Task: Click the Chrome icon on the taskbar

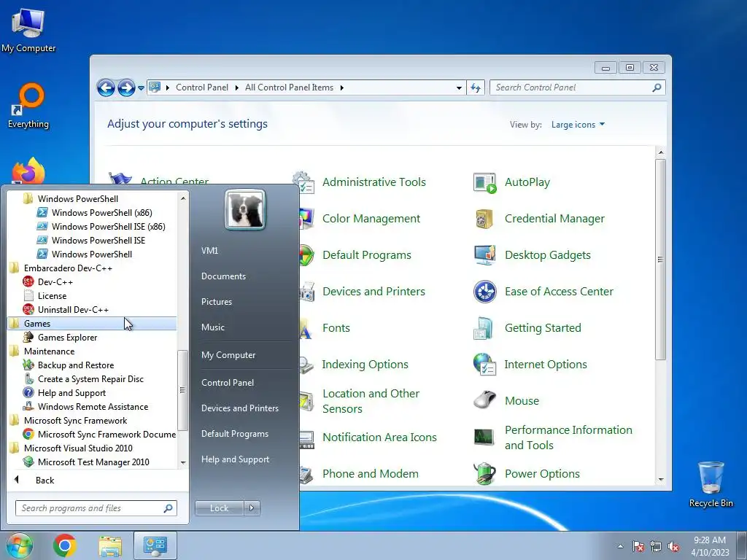Action: [65, 545]
